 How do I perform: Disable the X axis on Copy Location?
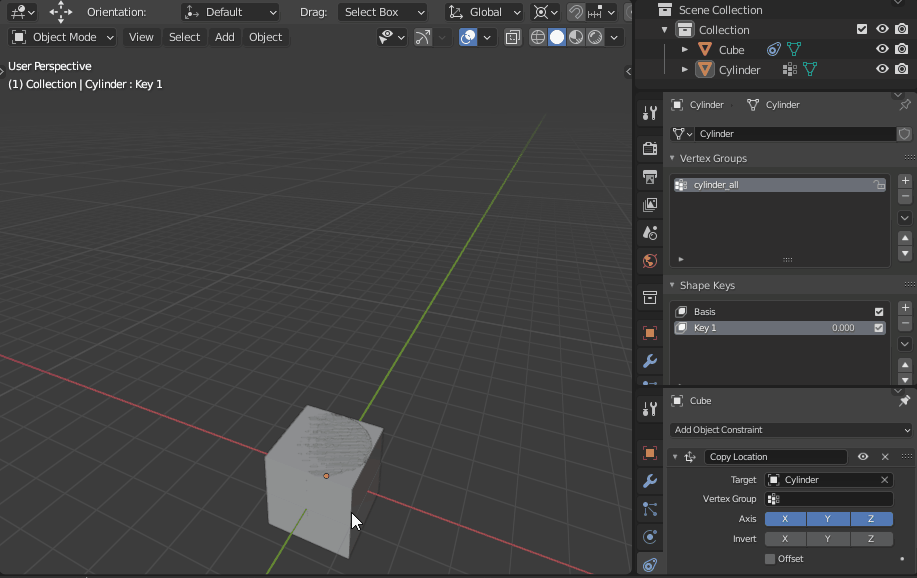coord(784,518)
